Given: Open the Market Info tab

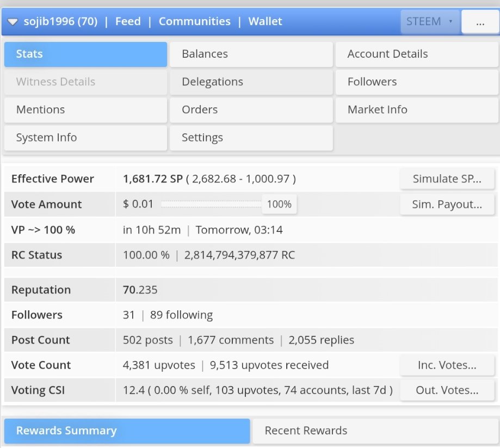Looking at the screenshot, I should [417, 110].
